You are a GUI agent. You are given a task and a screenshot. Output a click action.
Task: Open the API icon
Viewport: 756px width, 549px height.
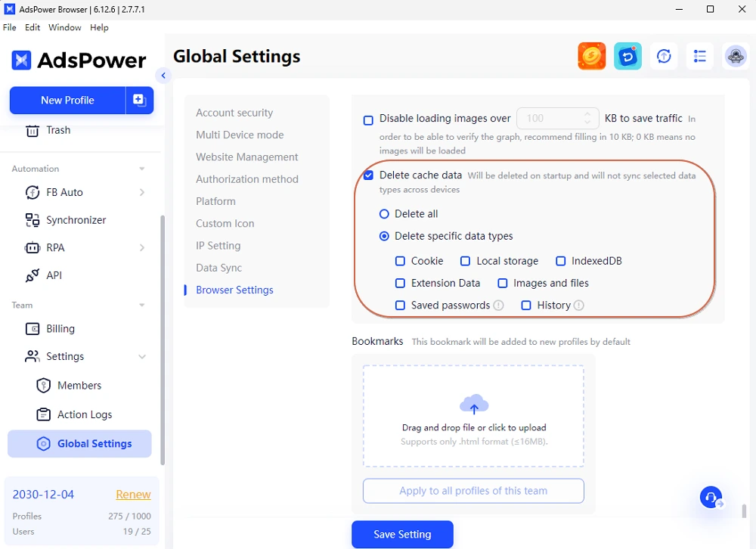tap(33, 275)
